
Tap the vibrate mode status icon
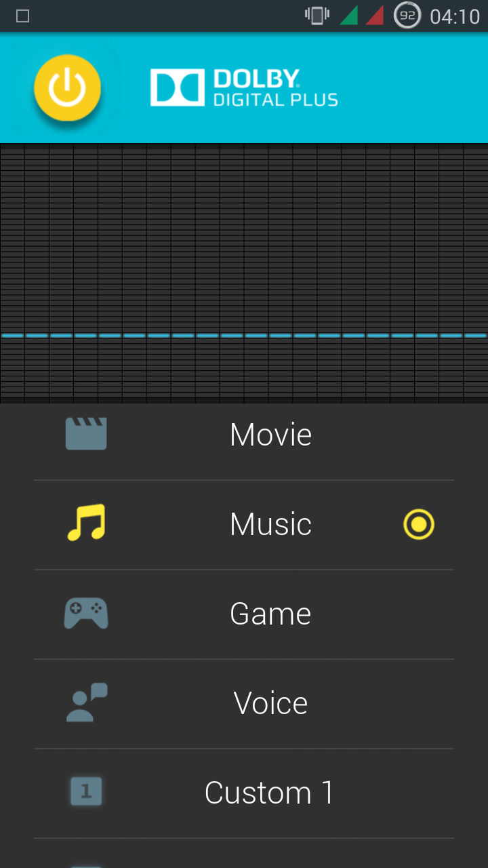coord(317,16)
